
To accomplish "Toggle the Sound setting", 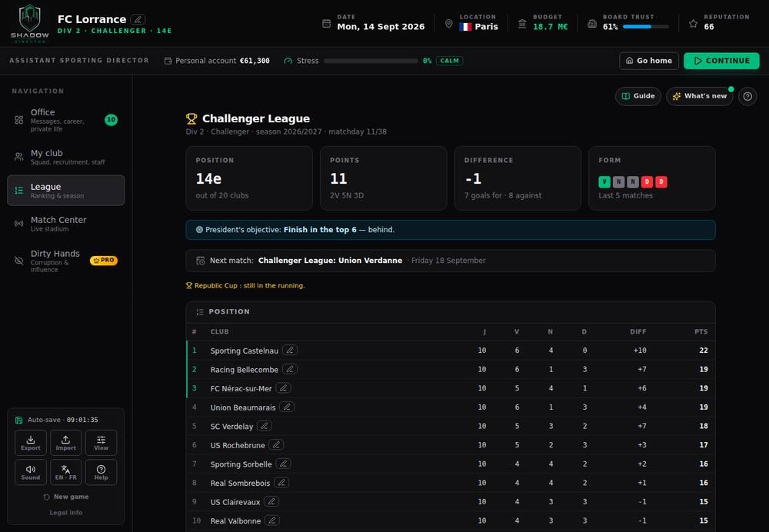I will pos(31,472).
